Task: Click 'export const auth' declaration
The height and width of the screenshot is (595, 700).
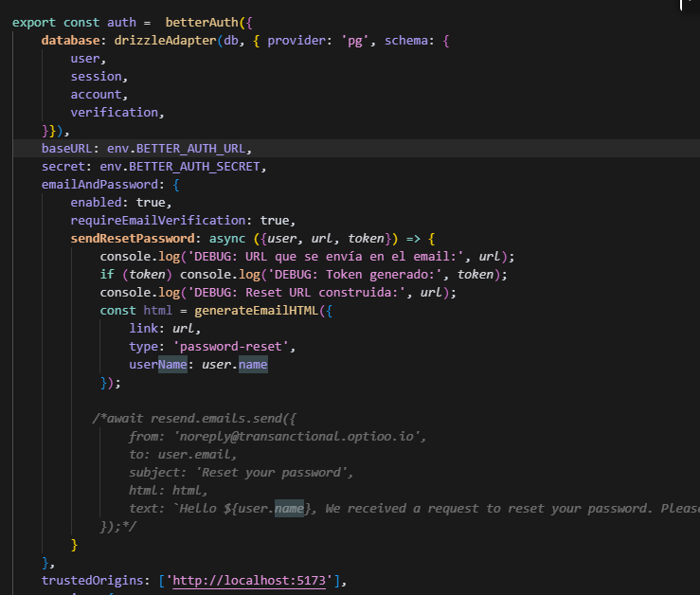Action: 74,23
